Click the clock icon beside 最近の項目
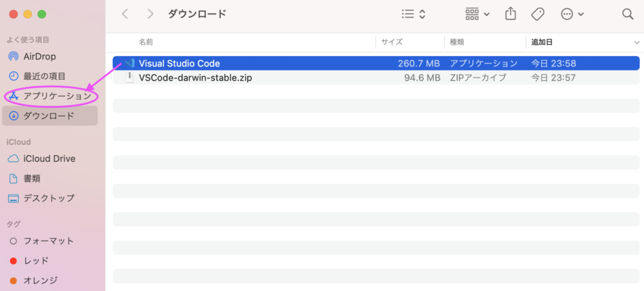The width and height of the screenshot is (644, 291). pyautogui.click(x=14, y=76)
